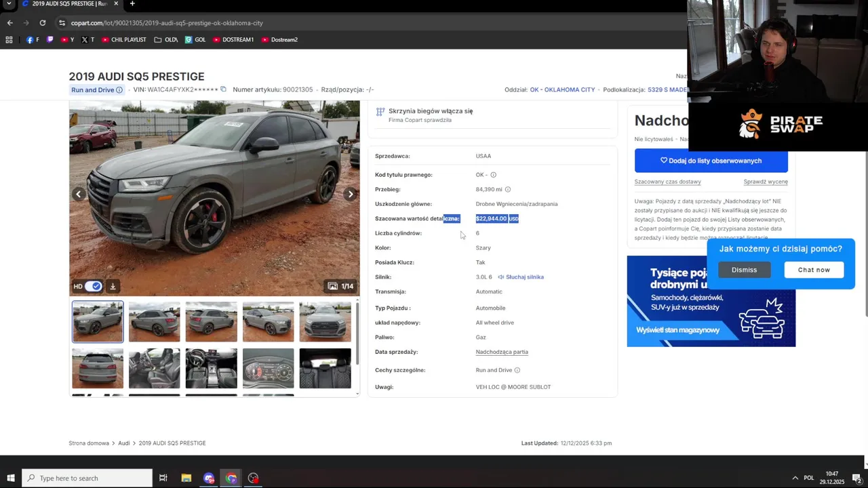868x488 pixels.
Task: Select the second rear-view car thumbnail
Action: (x=155, y=322)
